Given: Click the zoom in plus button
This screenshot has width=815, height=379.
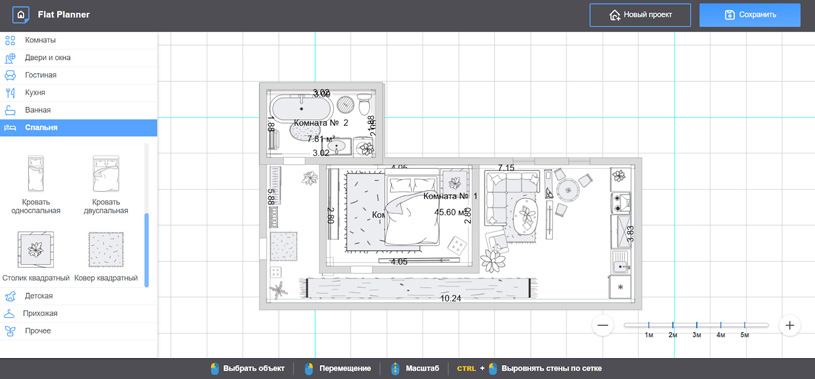Looking at the screenshot, I should [790, 325].
